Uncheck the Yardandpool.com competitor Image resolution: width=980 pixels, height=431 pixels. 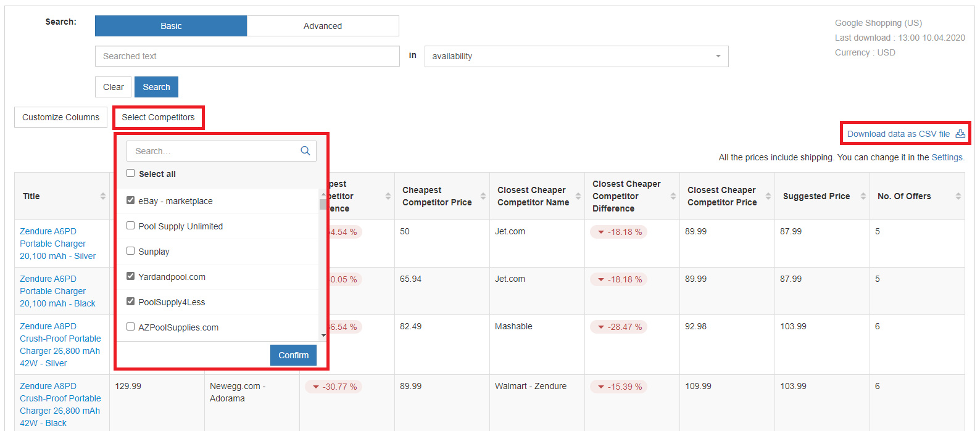tap(131, 276)
